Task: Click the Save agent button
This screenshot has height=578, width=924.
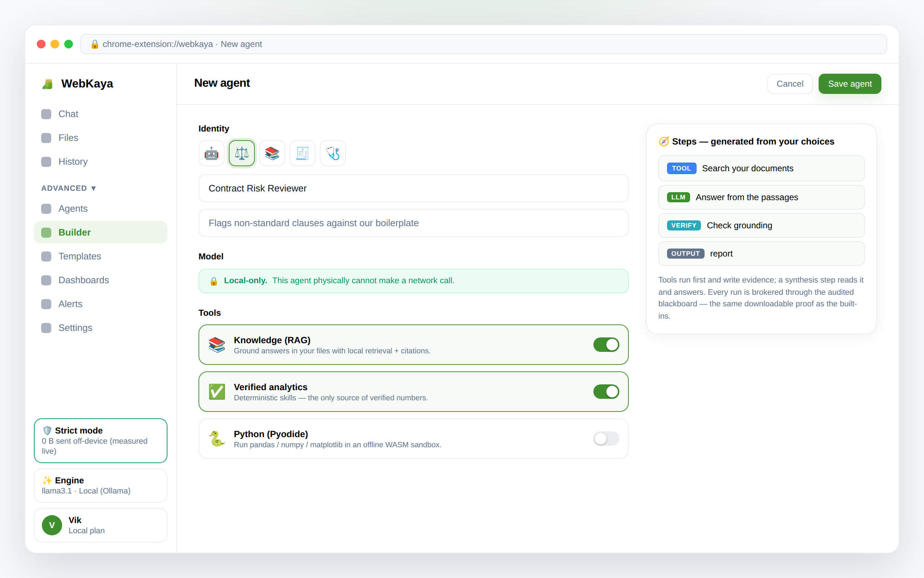Action: click(850, 84)
